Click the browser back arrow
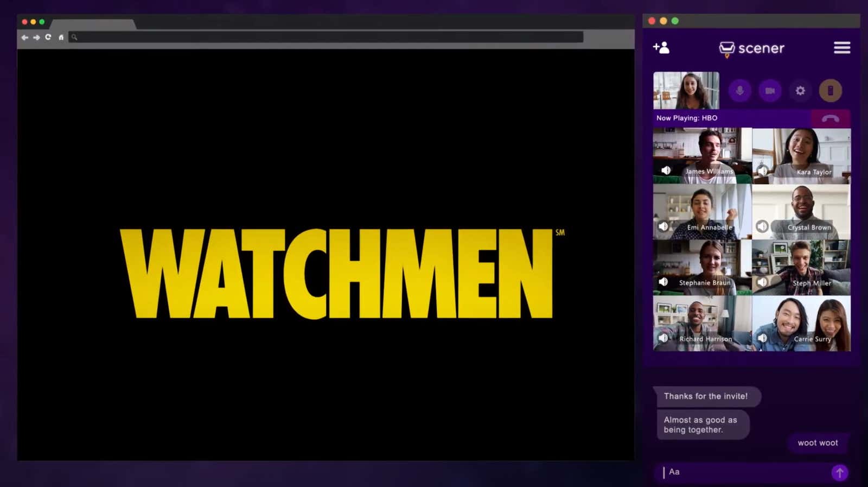Viewport: 868px width, 487px height. (25, 37)
